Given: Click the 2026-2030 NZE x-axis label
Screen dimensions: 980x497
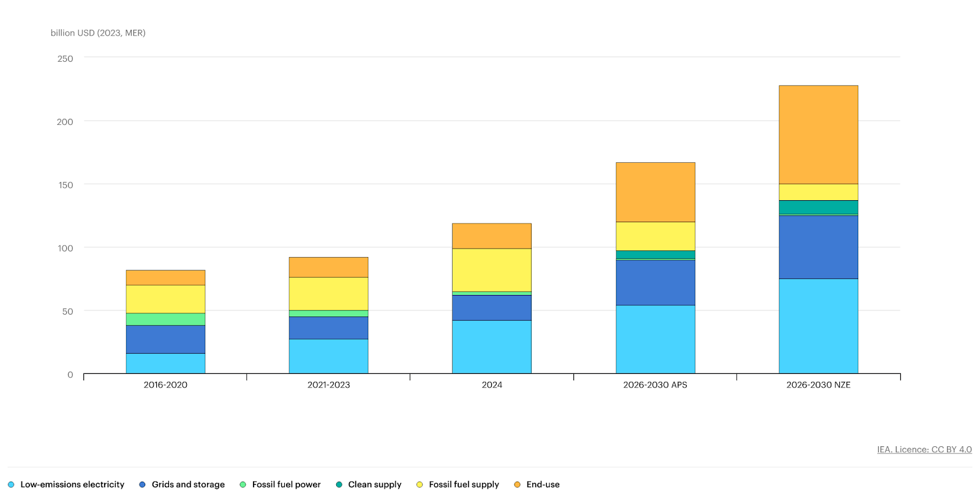Looking at the screenshot, I should pos(818,385).
